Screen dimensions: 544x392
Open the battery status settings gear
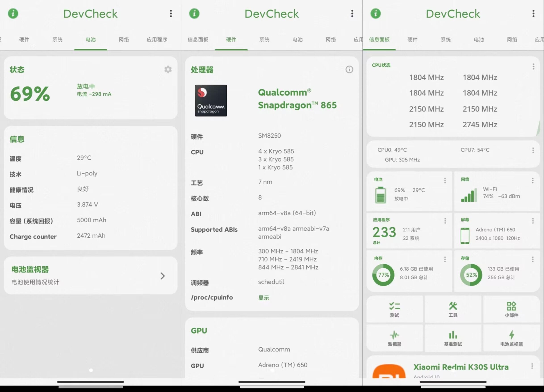point(168,69)
